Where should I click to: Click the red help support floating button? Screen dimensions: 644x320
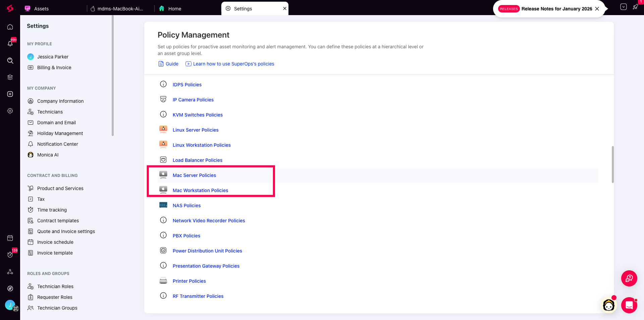pos(629,278)
